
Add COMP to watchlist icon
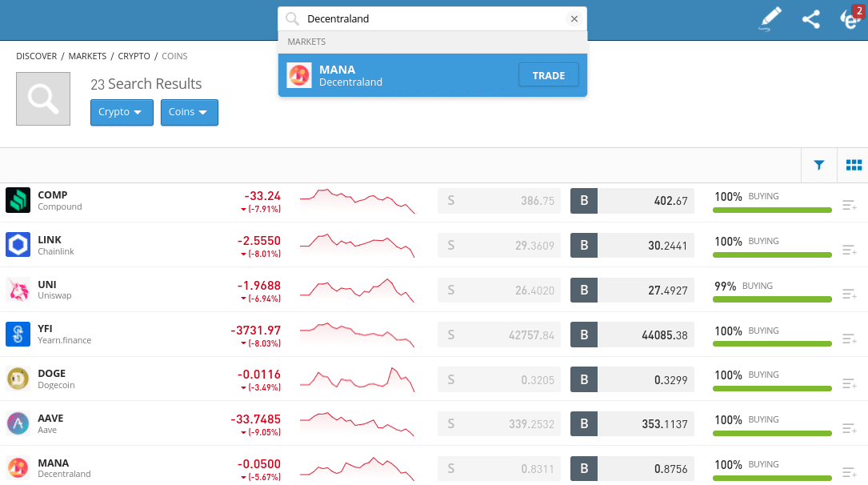pyautogui.click(x=849, y=206)
